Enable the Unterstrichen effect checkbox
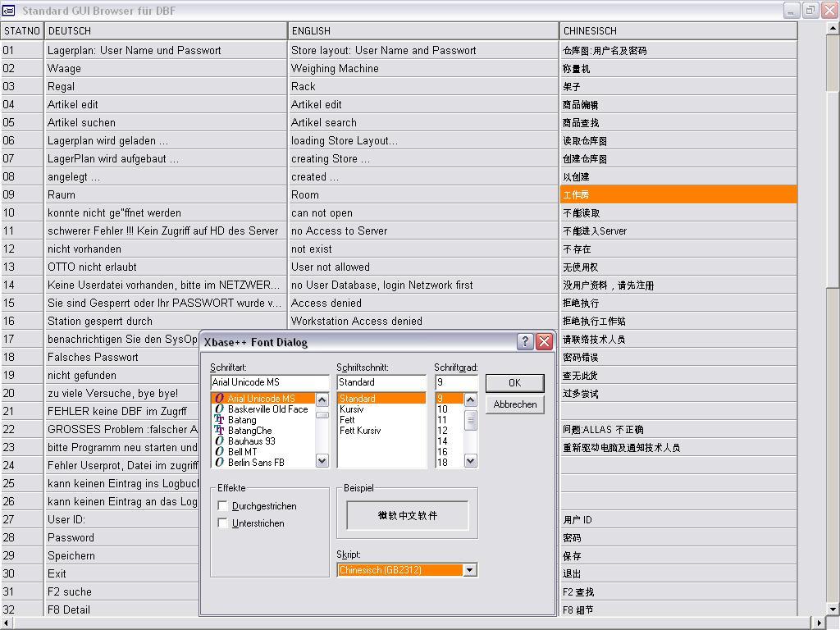 click(x=221, y=523)
